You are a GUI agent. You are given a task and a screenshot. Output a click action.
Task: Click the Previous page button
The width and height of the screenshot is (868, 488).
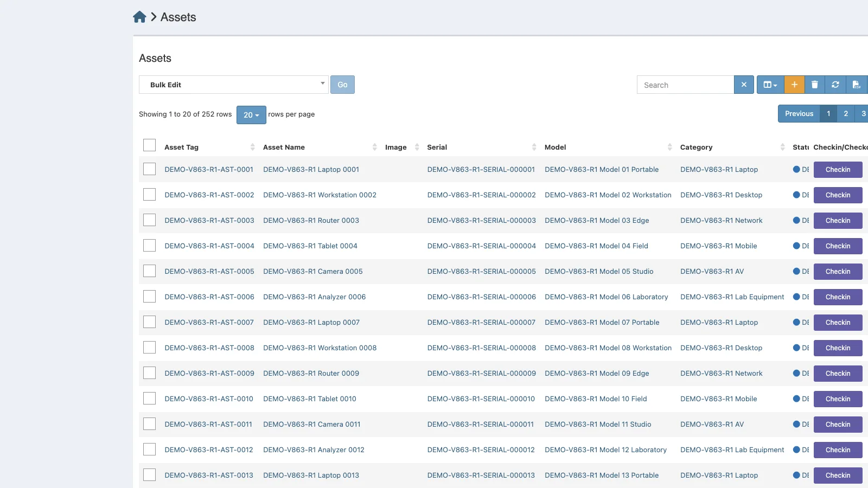(x=799, y=113)
